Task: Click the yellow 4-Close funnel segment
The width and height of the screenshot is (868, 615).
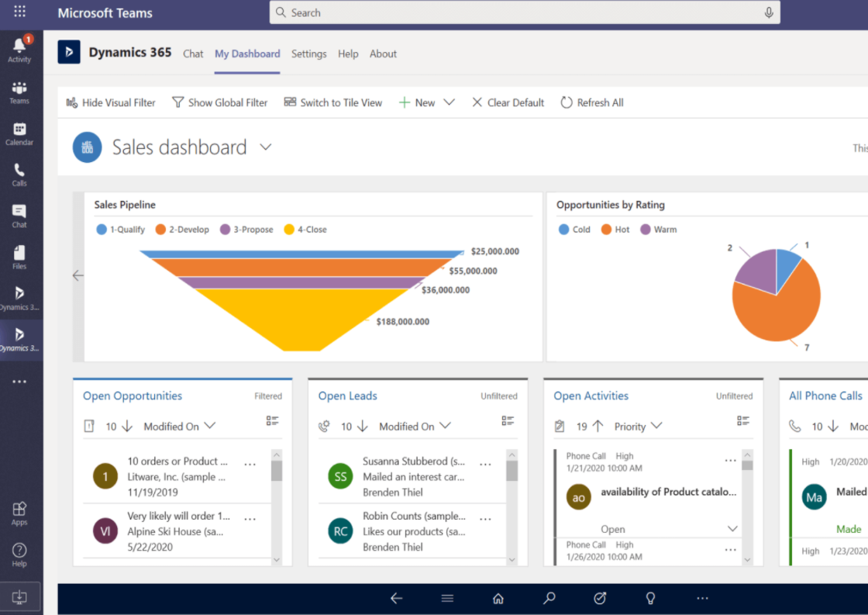Action: click(302, 320)
